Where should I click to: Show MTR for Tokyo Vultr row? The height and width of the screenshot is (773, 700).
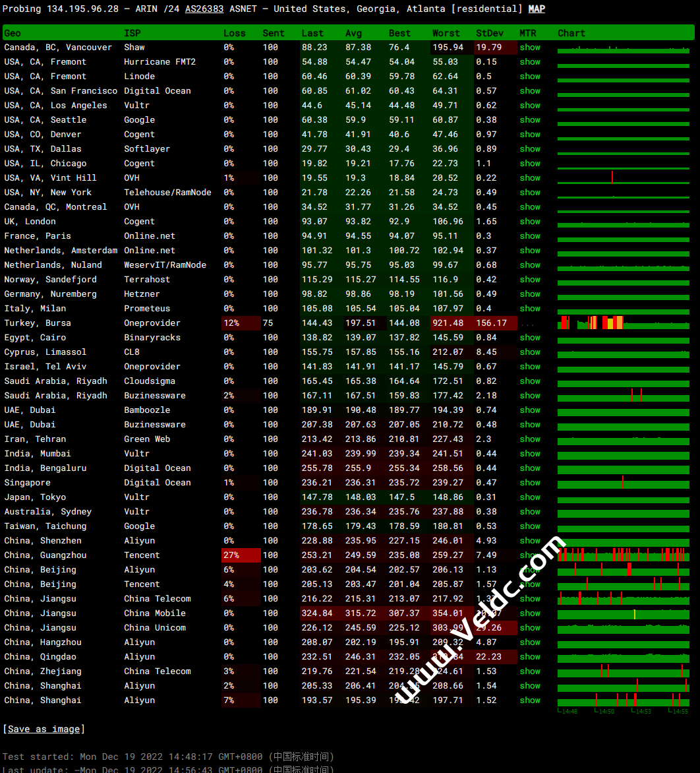[529, 497]
